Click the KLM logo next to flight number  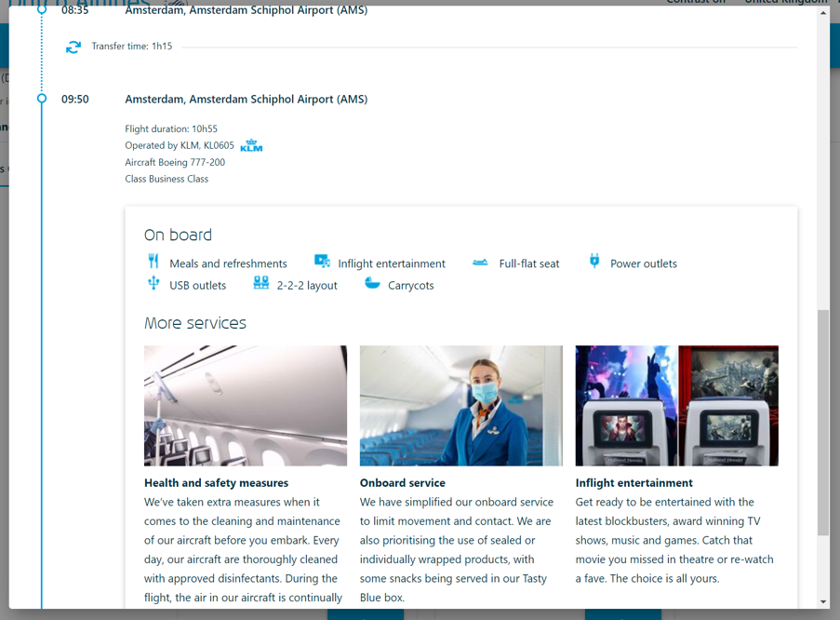(x=251, y=146)
